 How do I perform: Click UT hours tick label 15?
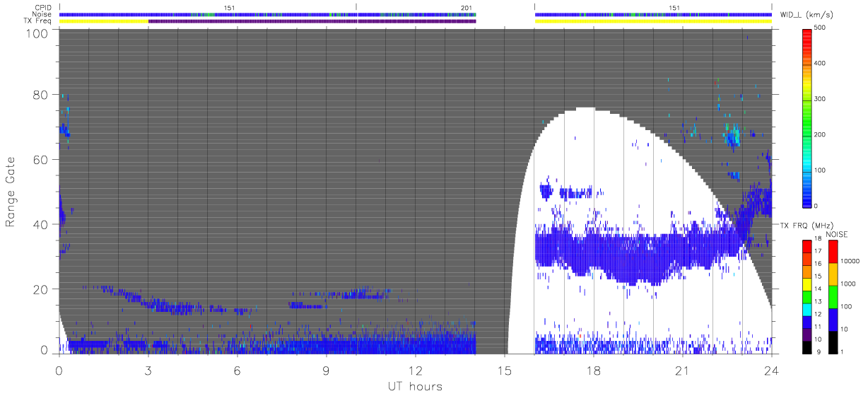coord(504,370)
